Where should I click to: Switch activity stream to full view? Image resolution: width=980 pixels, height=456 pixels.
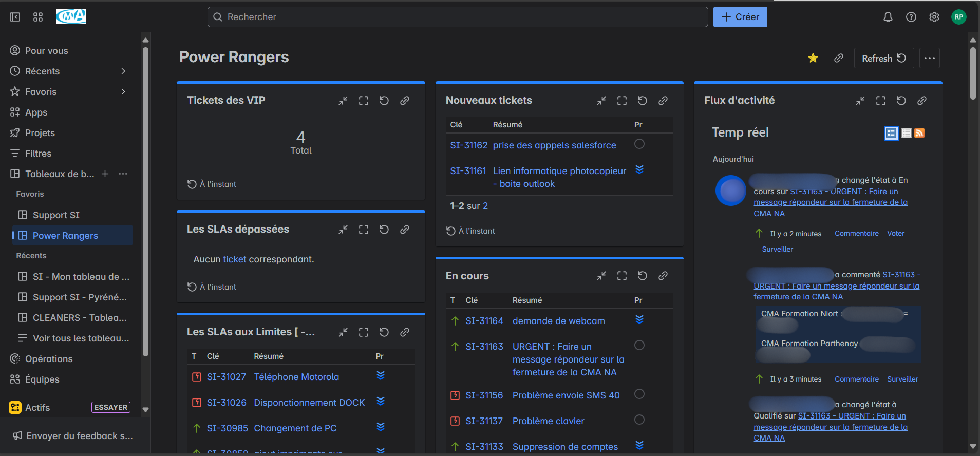point(891,133)
